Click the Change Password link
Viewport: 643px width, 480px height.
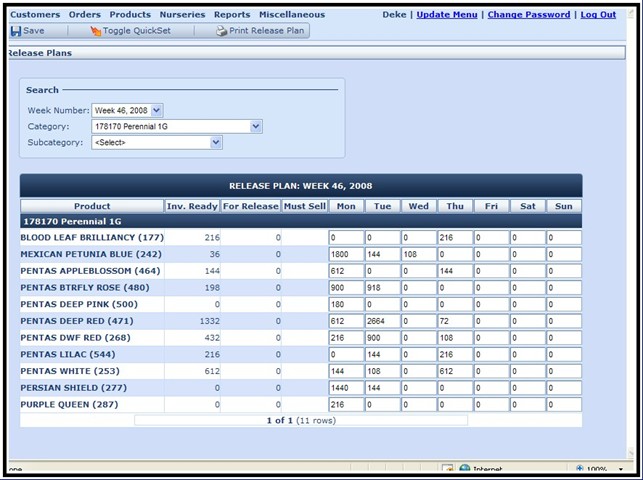(x=529, y=15)
